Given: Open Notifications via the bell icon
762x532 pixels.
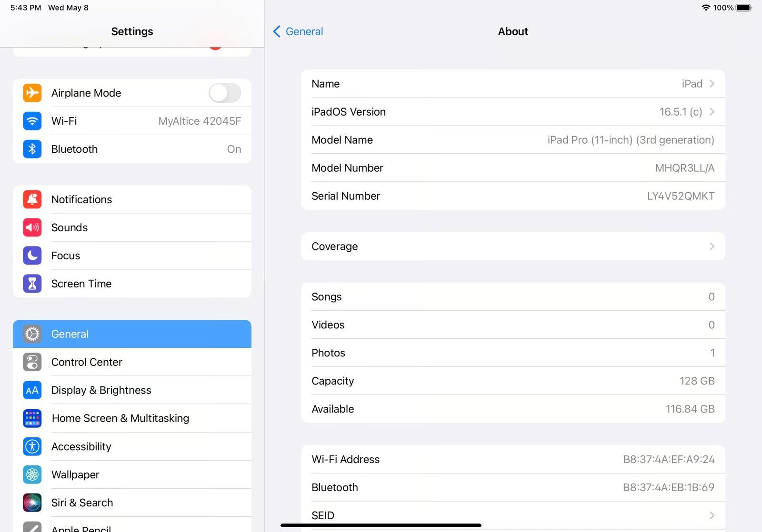Looking at the screenshot, I should [31, 199].
